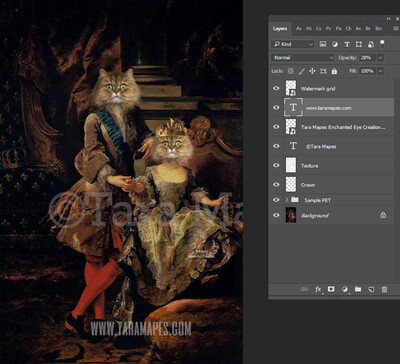
Task: Click the Fill 100% value field
Action: coord(368,71)
